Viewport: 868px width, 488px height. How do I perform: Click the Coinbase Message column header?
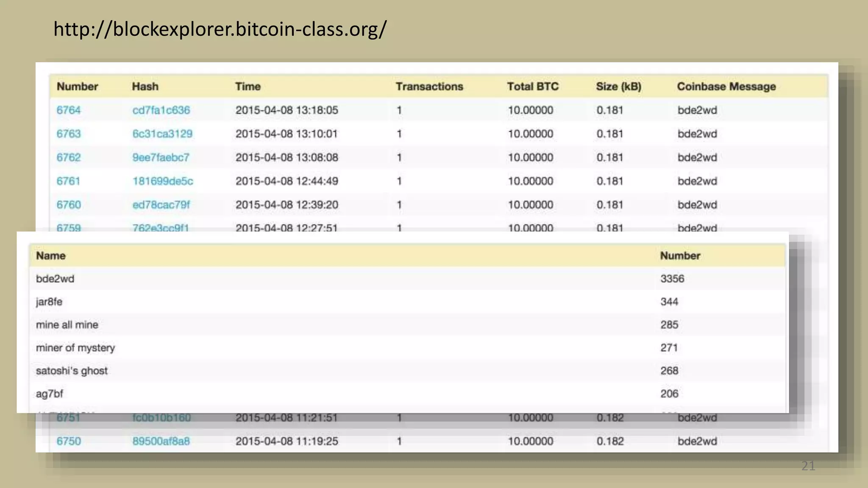[726, 86]
